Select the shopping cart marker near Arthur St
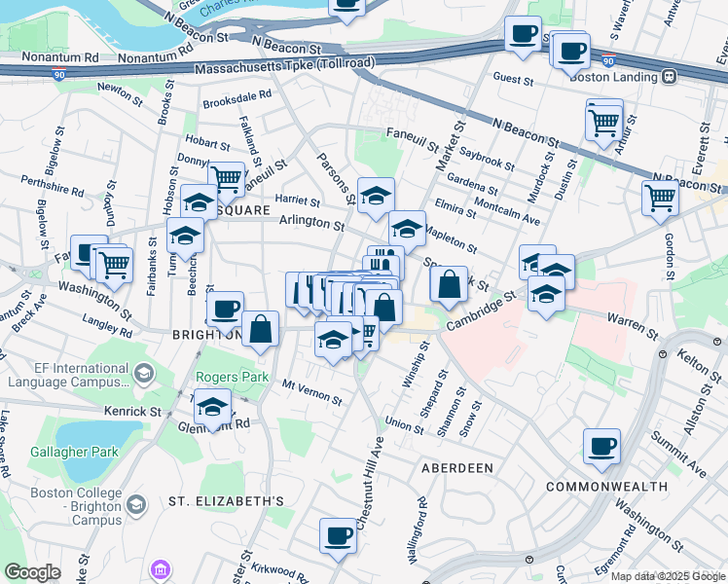 coord(604,123)
